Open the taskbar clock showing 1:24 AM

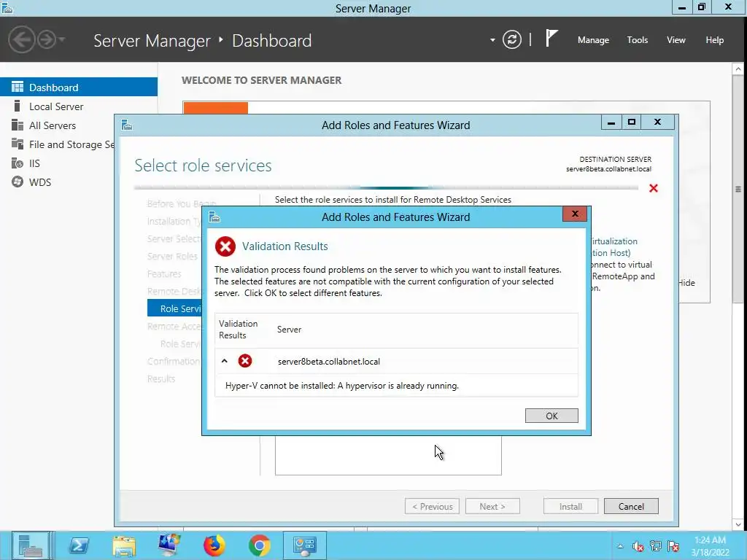point(710,546)
